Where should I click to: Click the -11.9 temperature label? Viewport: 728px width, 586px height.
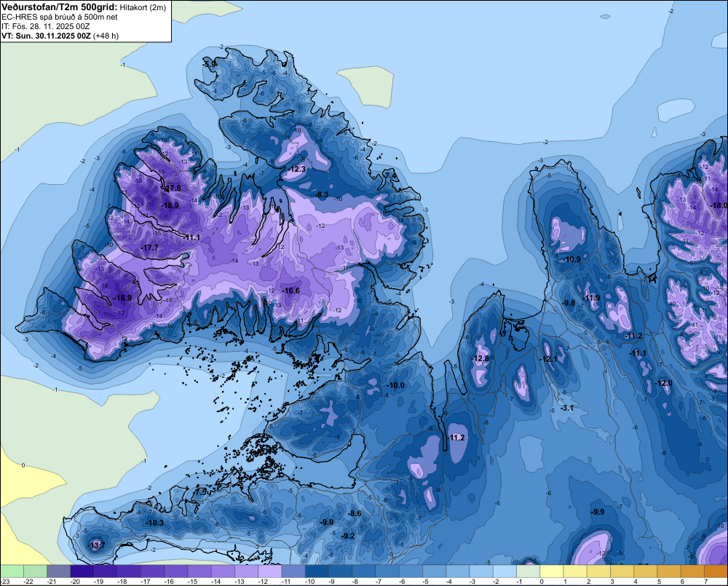[591, 298]
